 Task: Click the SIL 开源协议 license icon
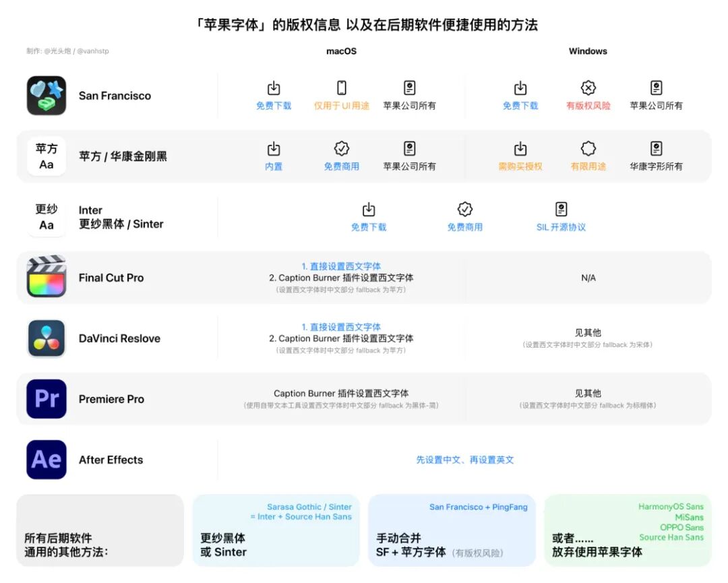coord(562,210)
